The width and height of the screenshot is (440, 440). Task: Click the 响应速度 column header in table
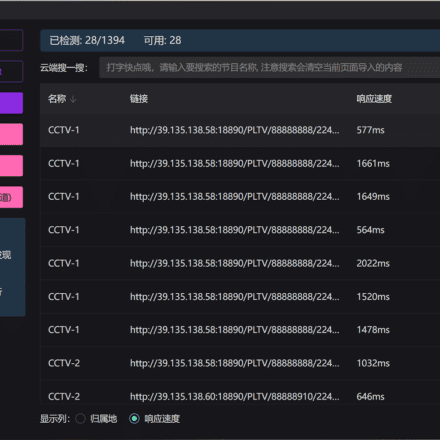374,99
